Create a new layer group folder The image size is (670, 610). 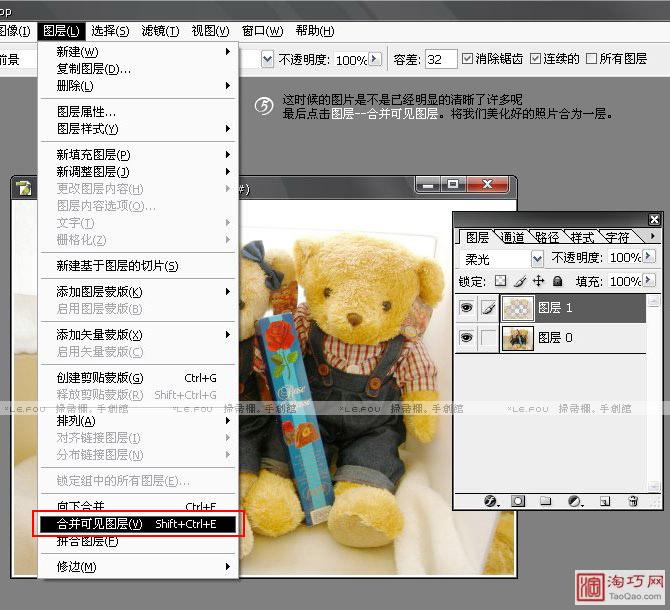pyautogui.click(x=546, y=500)
